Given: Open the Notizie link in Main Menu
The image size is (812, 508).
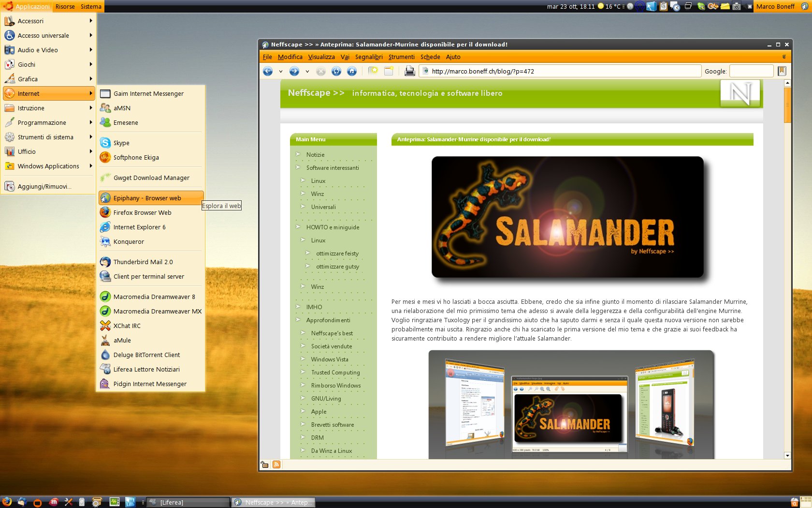Looking at the screenshot, I should click(x=315, y=155).
